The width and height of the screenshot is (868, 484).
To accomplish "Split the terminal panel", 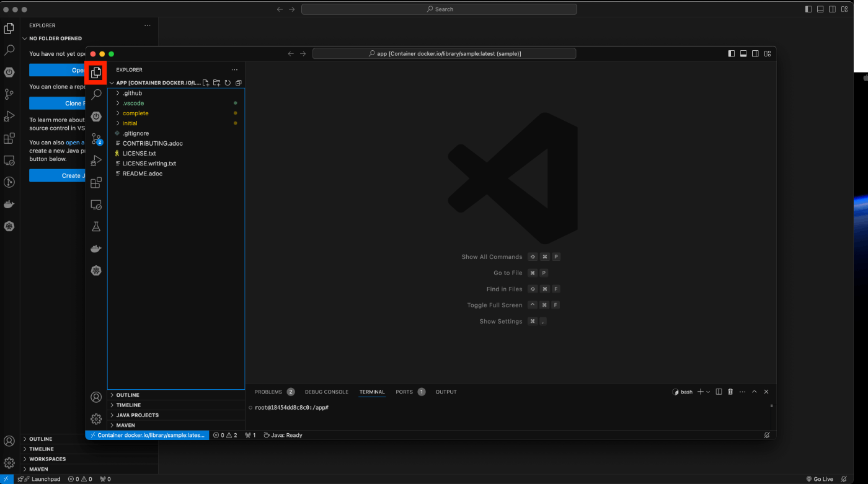I will point(719,392).
